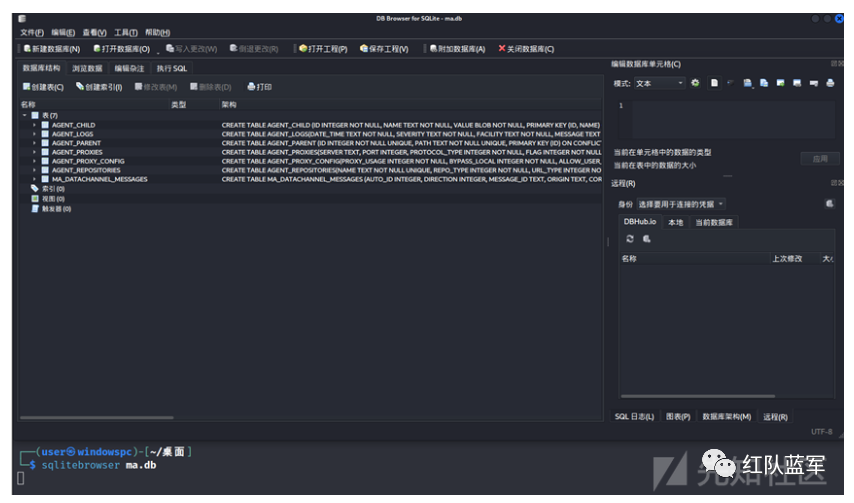Select the Current Database (当前数据库) tab
This screenshot has width=854, height=503.
(x=714, y=223)
